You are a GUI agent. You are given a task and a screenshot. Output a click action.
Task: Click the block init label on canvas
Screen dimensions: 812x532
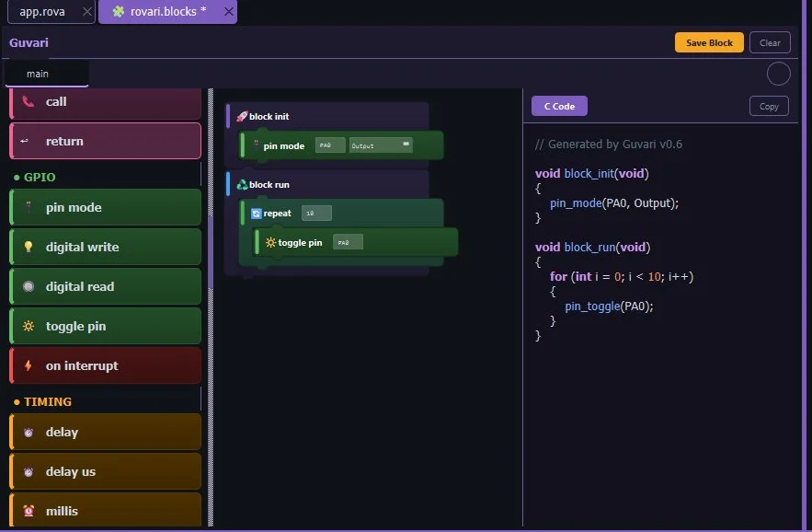(269, 117)
